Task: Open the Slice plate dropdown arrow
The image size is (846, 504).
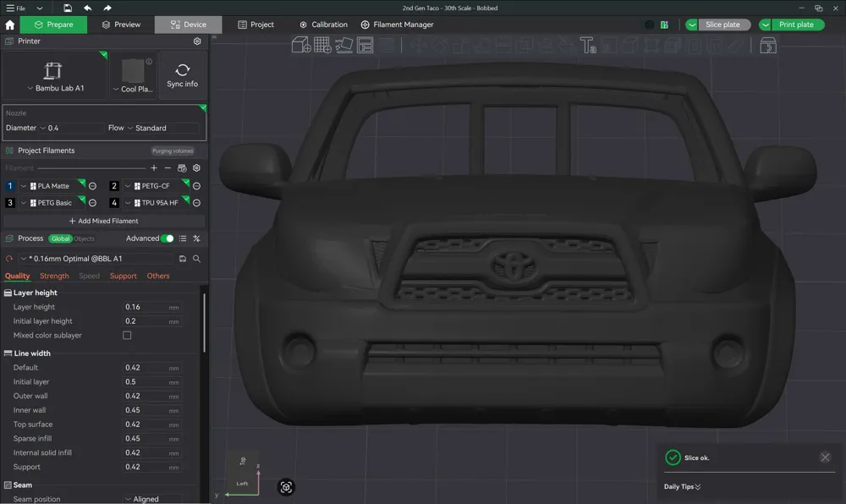Action: 692,25
